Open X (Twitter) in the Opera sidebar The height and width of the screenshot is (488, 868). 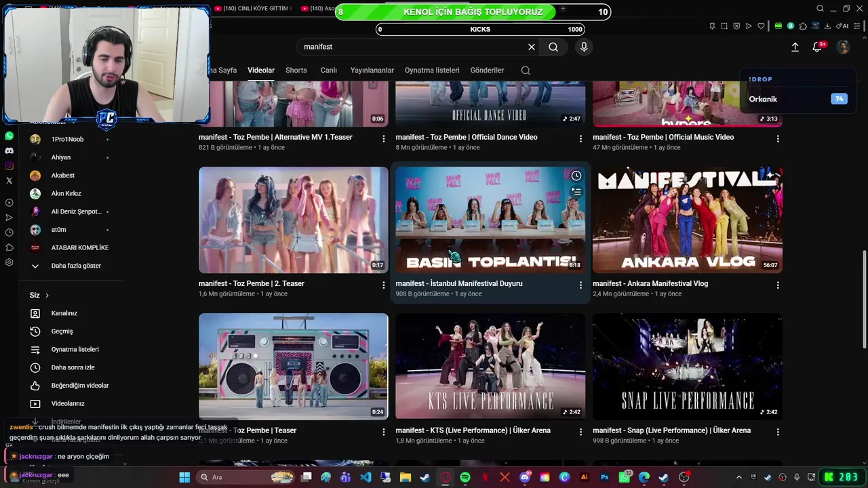coord(9,180)
